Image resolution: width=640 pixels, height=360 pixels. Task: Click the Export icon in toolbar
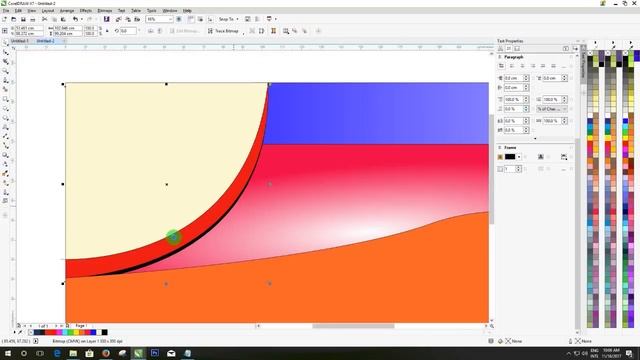pos(128,19)
